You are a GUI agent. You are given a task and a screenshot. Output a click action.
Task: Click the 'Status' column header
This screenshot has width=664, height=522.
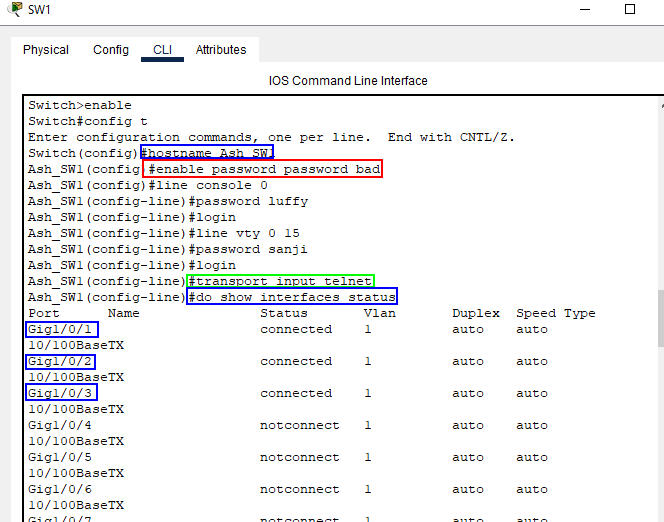[284, 313]
